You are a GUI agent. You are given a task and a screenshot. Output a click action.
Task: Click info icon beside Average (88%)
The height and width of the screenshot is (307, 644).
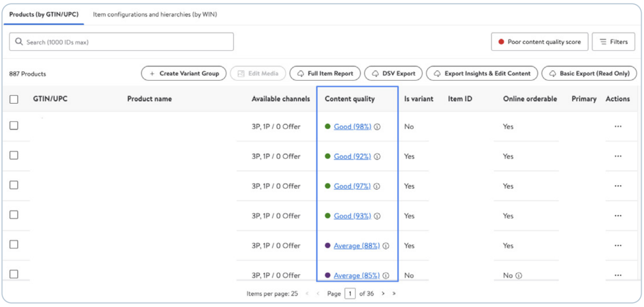coord(386,246)
